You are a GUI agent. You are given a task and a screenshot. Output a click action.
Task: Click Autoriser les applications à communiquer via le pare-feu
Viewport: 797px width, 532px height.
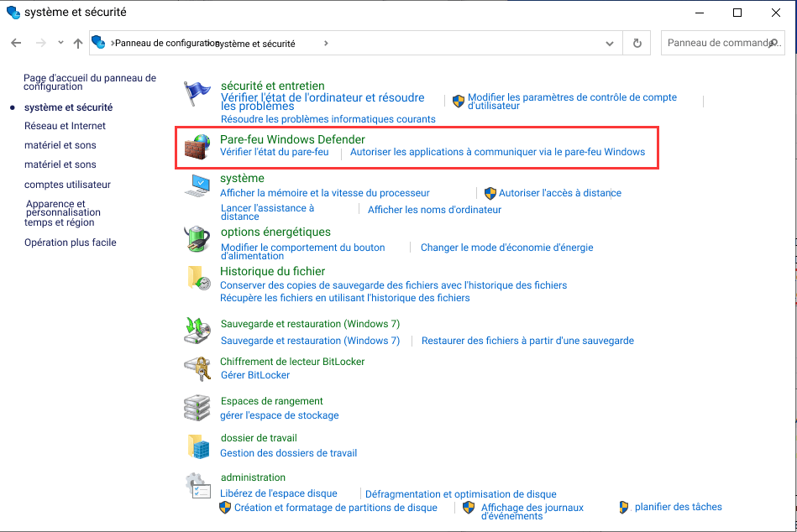point(498,152)
